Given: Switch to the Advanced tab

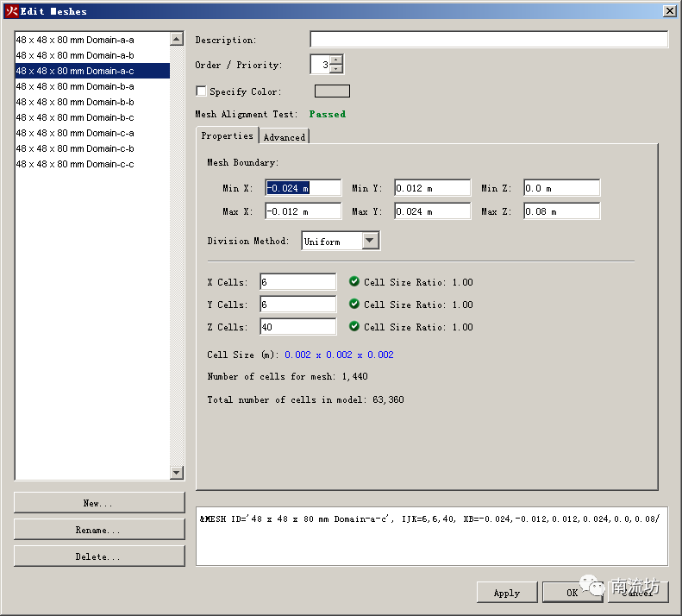Looking at the screenshot, I should pyautogui.click(x=284, y=136).
